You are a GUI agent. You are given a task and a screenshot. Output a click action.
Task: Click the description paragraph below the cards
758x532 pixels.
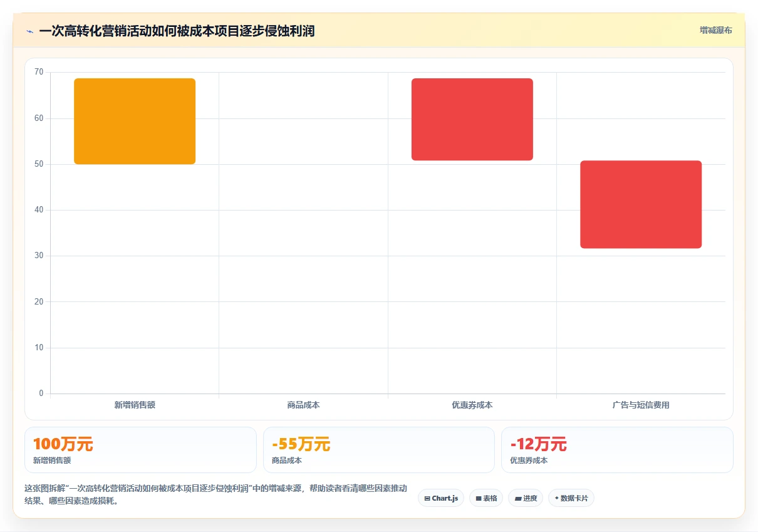pyautogui.click(x=215, y=494)
